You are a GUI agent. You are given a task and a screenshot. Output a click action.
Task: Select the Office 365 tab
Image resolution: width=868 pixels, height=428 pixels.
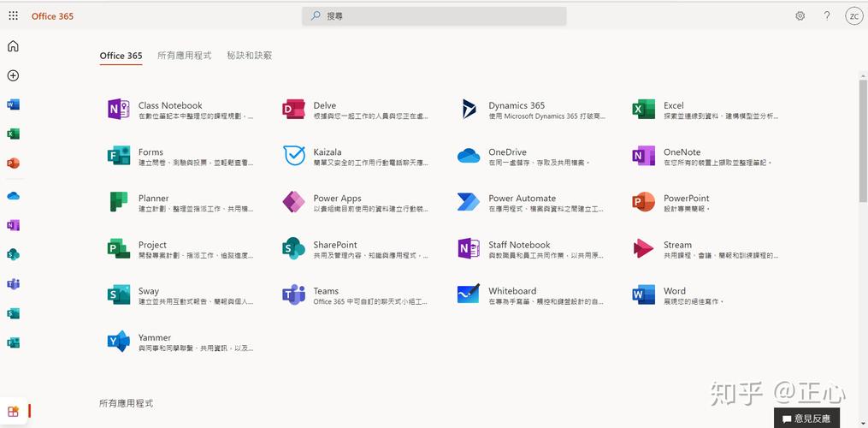[121, 56]
